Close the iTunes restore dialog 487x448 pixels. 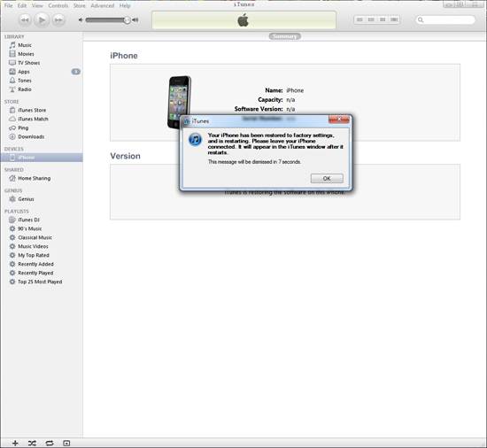click(x=339, y=120)
